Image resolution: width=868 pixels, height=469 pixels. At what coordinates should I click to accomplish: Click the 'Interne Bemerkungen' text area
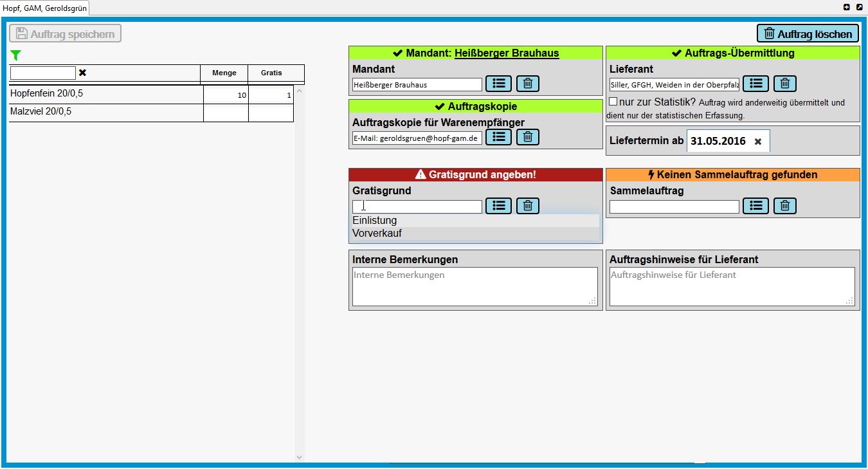click(475, 286)
